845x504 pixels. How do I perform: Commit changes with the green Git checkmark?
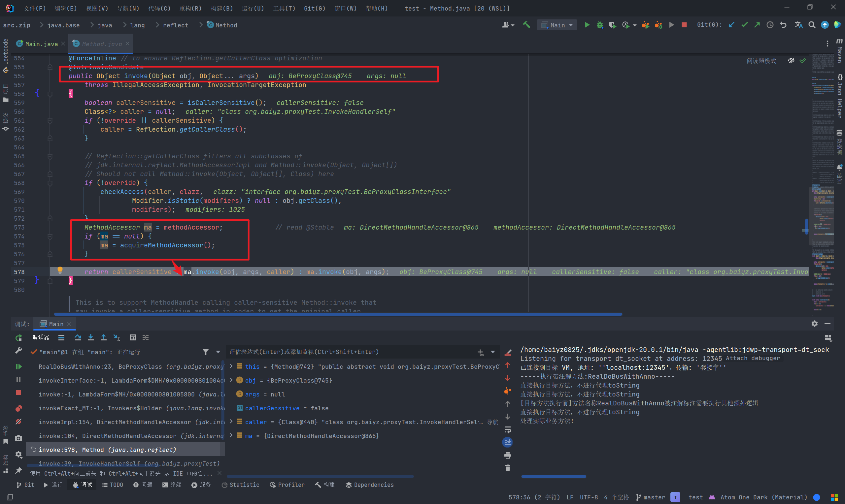(x=744, y=25)
